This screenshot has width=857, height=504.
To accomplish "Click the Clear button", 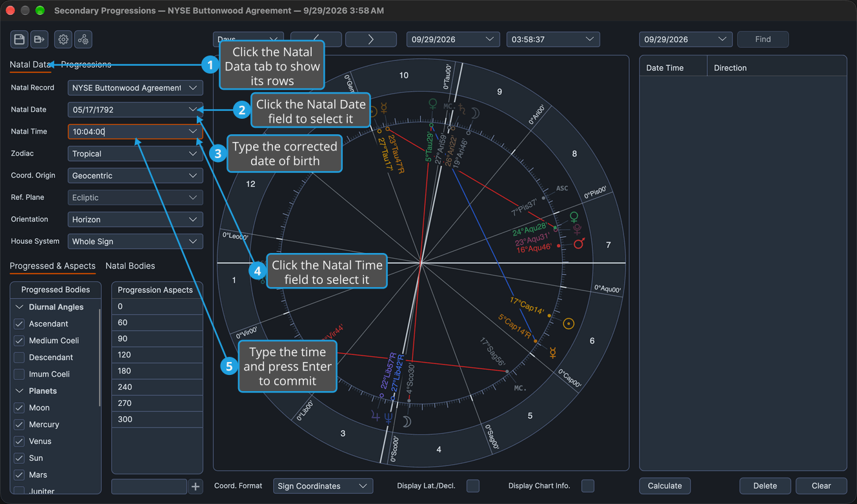I will pyautogui.click(x=821, y=486).
